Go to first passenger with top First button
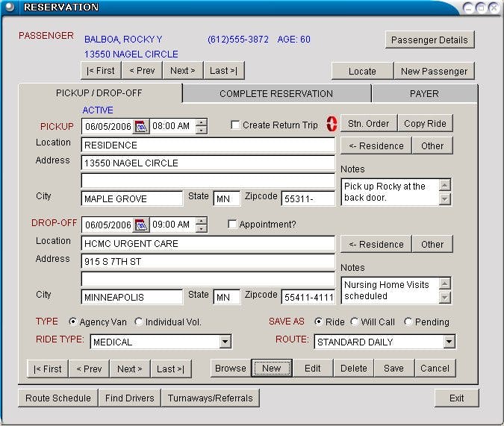Screen dimensions: 504x426 click(101, 70)
